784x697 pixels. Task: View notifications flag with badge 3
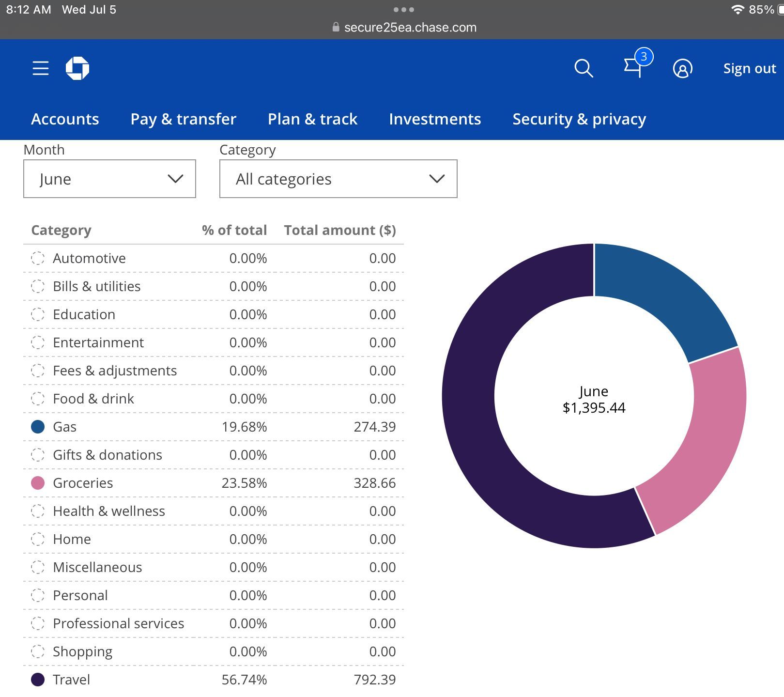click(638, 64)
